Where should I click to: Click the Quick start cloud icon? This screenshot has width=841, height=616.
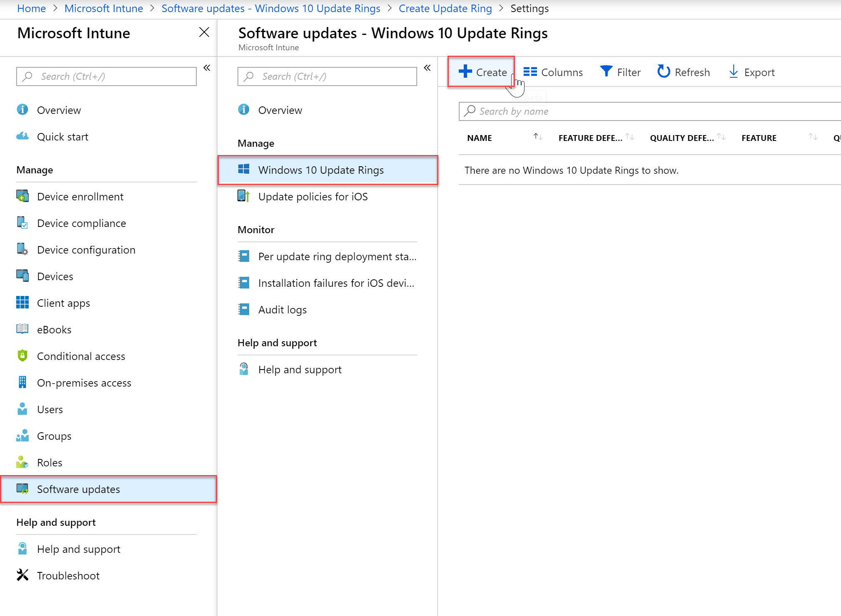(x=22, y=136)
